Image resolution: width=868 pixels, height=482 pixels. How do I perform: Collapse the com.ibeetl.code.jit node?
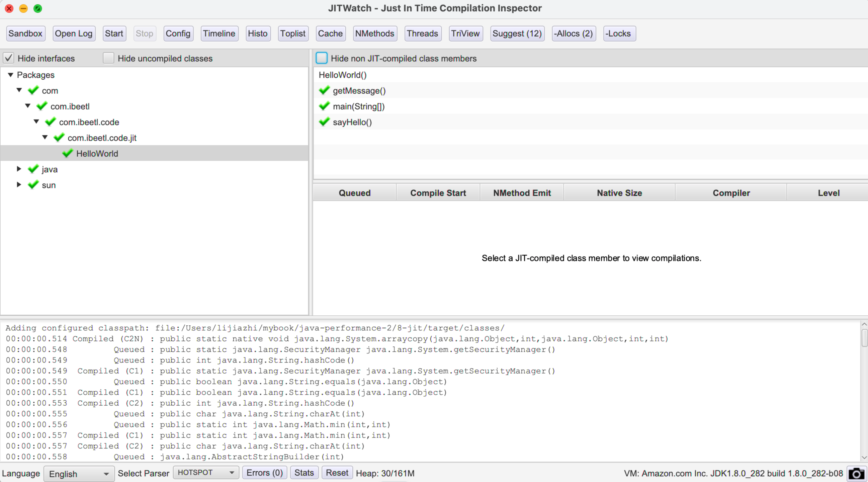pyautogui.click(x=45, y=138)
